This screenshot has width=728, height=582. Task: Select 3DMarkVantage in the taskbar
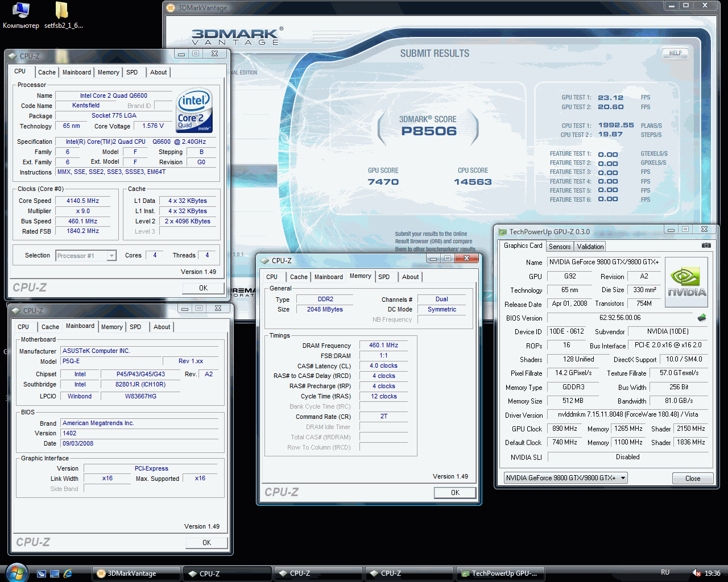click(135, 573)
